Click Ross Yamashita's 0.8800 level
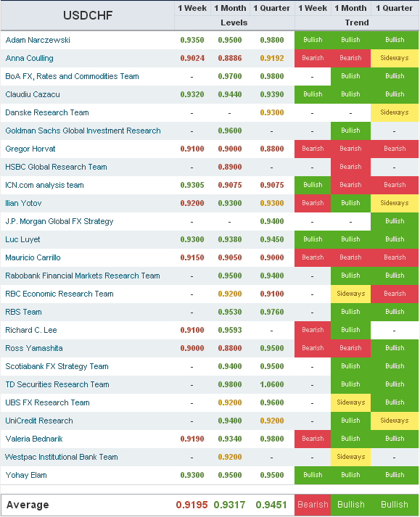The height and width of the screenshot is (517, 420). coord(230,349)
